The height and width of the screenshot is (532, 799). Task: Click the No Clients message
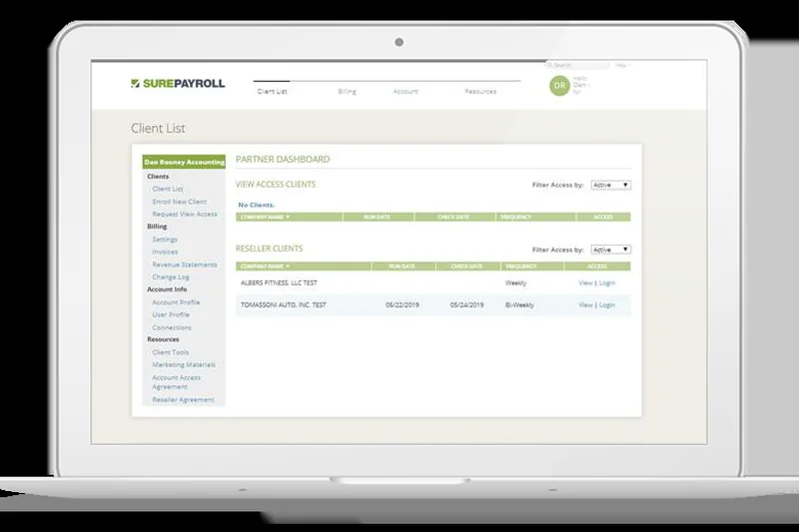pyautogui.click(x=257, y=205)
